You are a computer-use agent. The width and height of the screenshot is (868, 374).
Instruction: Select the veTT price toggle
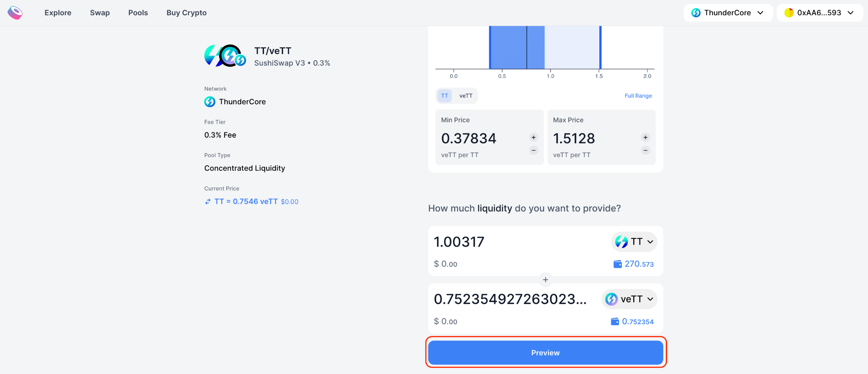click(466, 96)
